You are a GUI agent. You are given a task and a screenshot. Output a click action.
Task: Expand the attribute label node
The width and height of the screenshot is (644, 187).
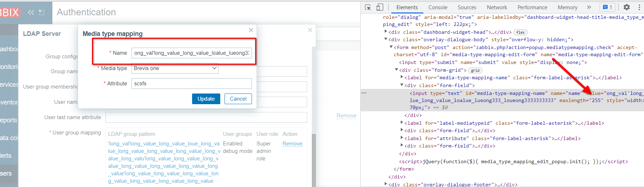(402, 138)
